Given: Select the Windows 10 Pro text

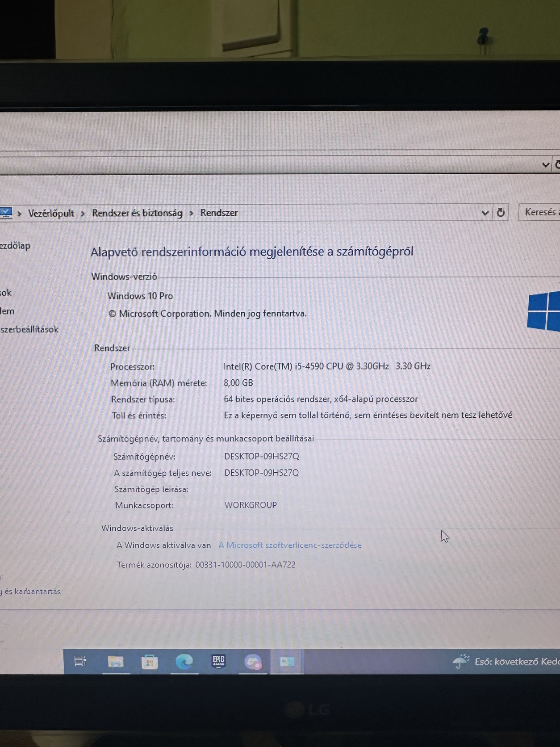Looking at the screenshot, I should [140, 296].
